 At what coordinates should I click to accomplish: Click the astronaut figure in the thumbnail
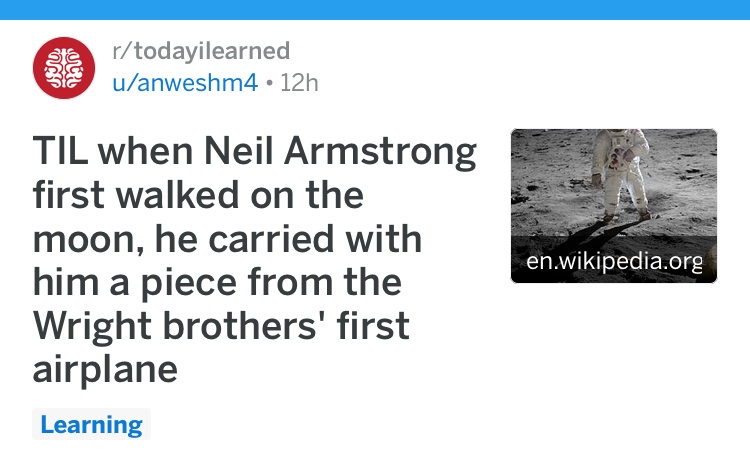coord(622,172)
